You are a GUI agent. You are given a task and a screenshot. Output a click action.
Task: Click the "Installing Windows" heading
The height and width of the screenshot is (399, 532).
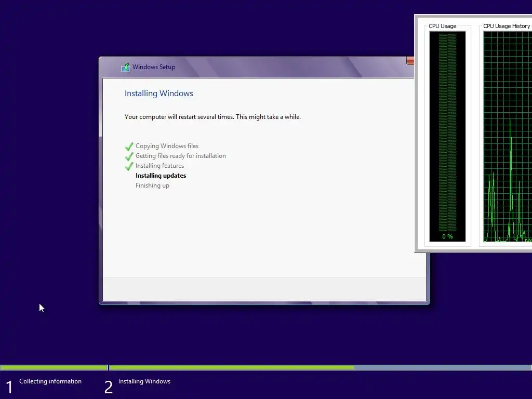[x=159, y=94]
